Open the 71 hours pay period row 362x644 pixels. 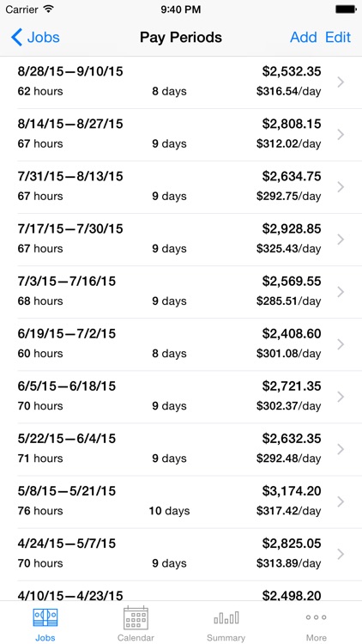(181, 449)
